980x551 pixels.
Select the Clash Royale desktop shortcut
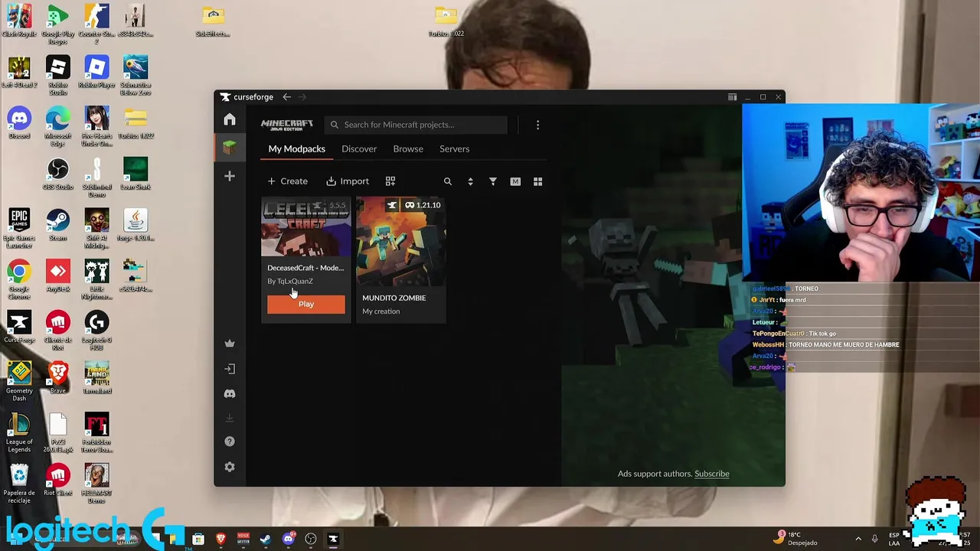[x=19, y=21]
